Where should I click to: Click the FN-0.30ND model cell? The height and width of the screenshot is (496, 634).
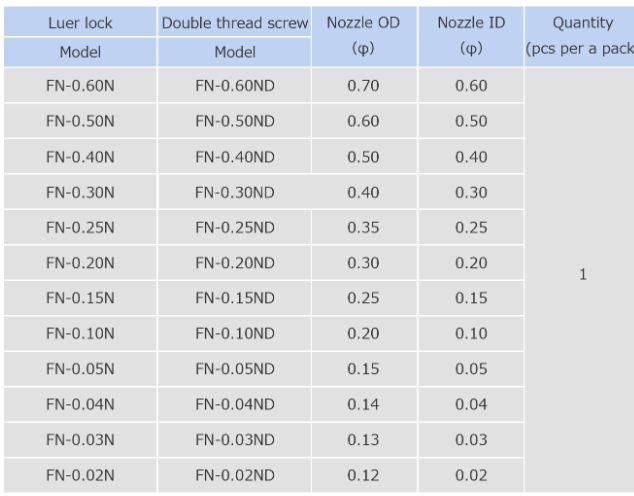(235, 192)
